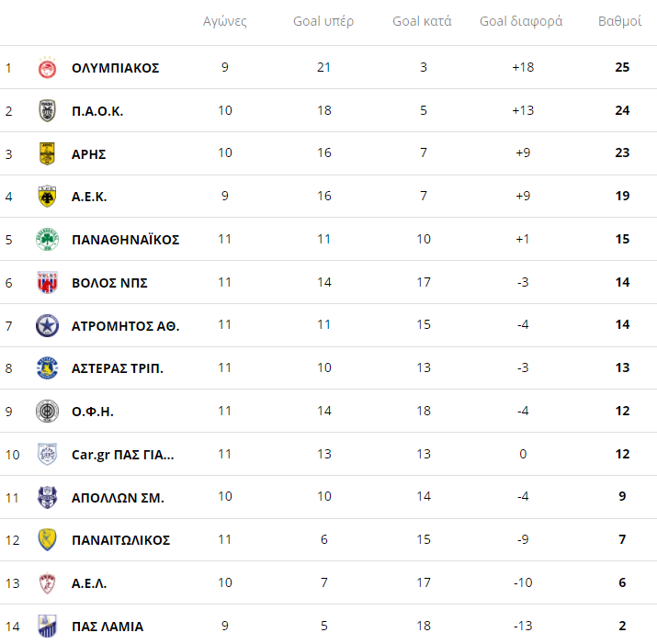Sort table by Goal υπέρ column
Viewport: 657px width, 644px height.
click(x=323, y=21)
